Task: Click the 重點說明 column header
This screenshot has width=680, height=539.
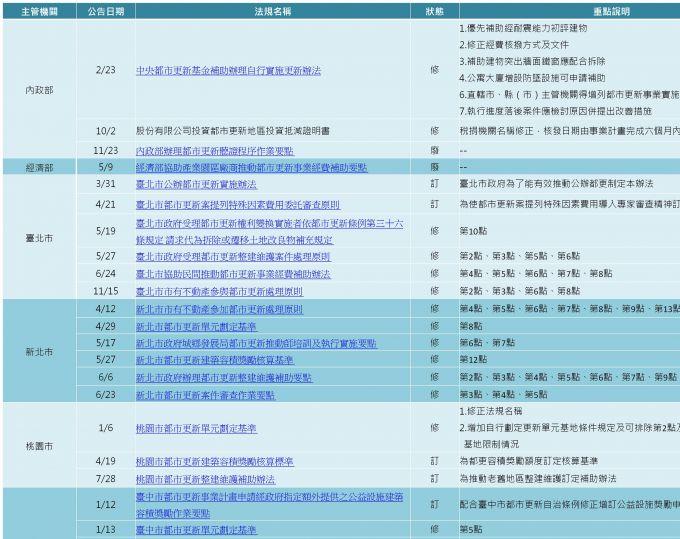Action: click(x=612, y=12)
